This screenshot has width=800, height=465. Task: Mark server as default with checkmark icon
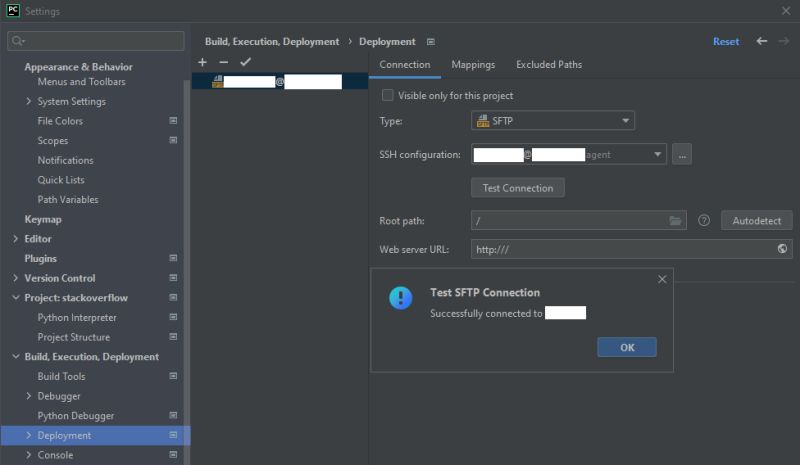(245, 62)
